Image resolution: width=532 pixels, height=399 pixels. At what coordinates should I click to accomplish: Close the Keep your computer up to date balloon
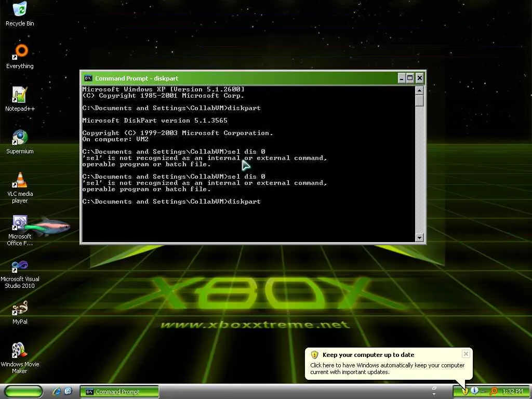(466, 354)
